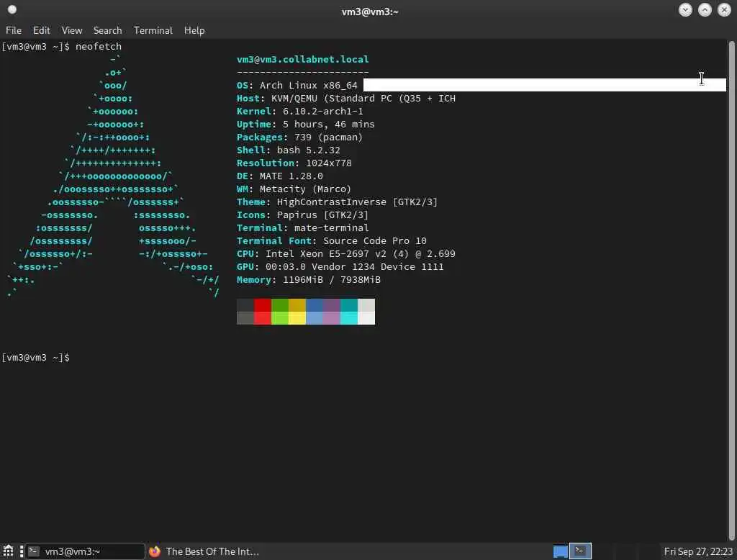Open the Help menu

click(194, 30)
